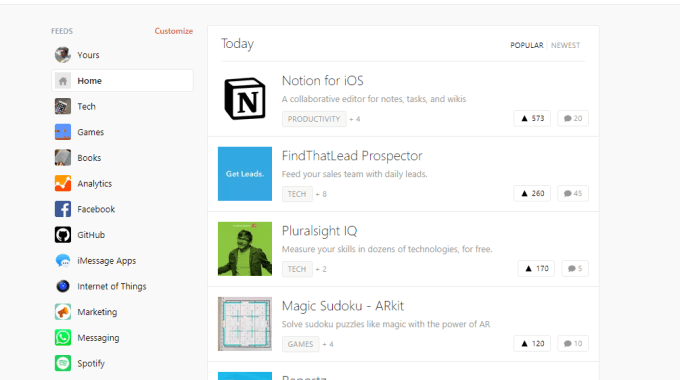Open the Magic Sudoku grid thumbnail
680x380 pixels.
[245, 324]
